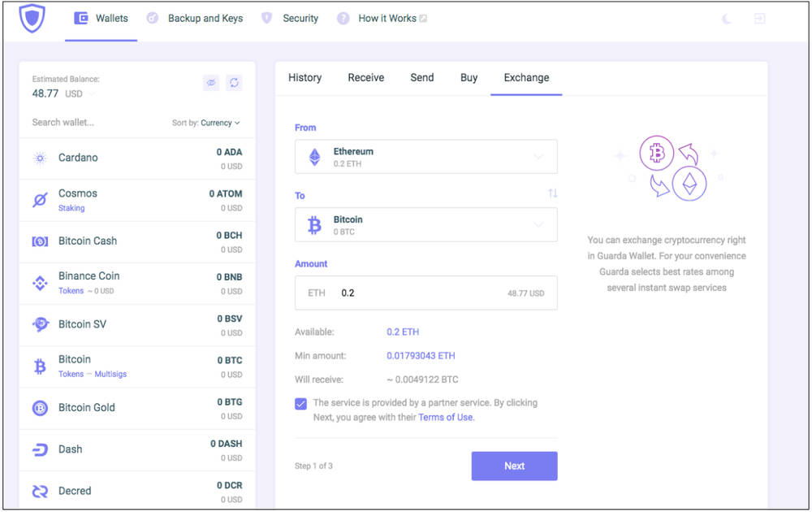This screenshot has width=812, height=512.
Task: Click the Bitcoin Gold coin icon
Action: [x=40, y=408]
